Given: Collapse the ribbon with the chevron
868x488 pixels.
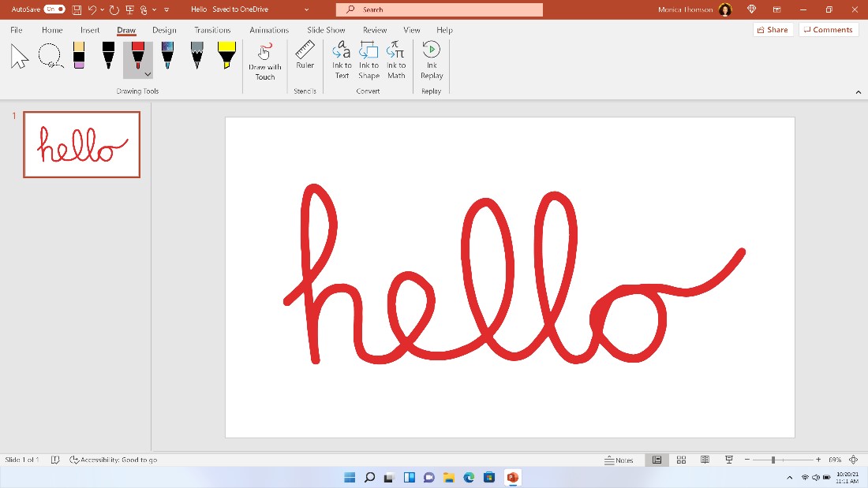Looking at the screenshot, I should 859,91.
